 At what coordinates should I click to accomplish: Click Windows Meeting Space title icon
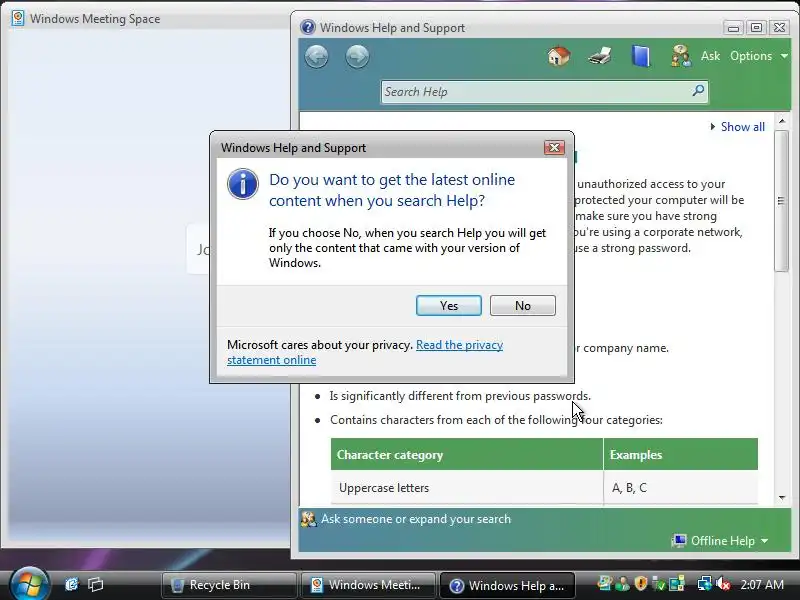point(18,18)
